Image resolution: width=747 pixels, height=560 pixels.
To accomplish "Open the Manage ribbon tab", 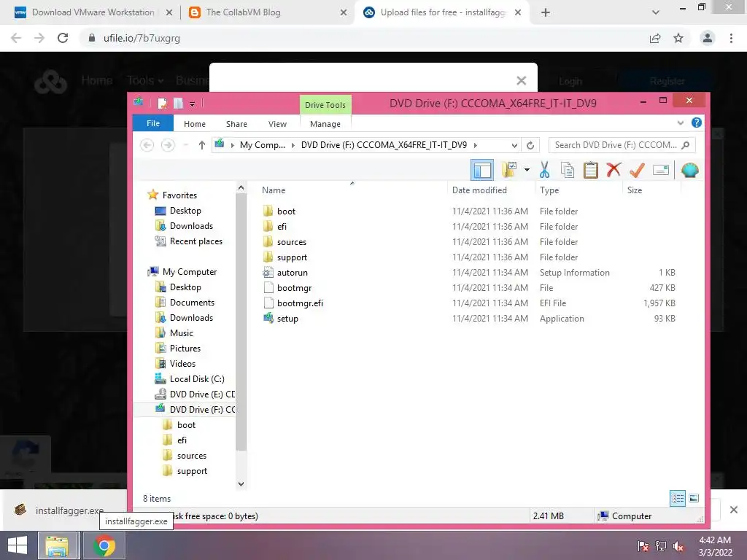I will tap(325, 124).
